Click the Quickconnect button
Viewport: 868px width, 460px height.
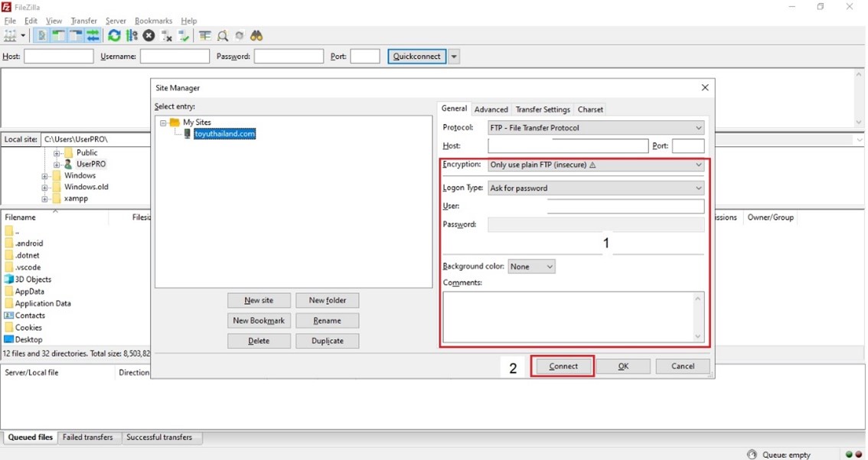point(417,57)
